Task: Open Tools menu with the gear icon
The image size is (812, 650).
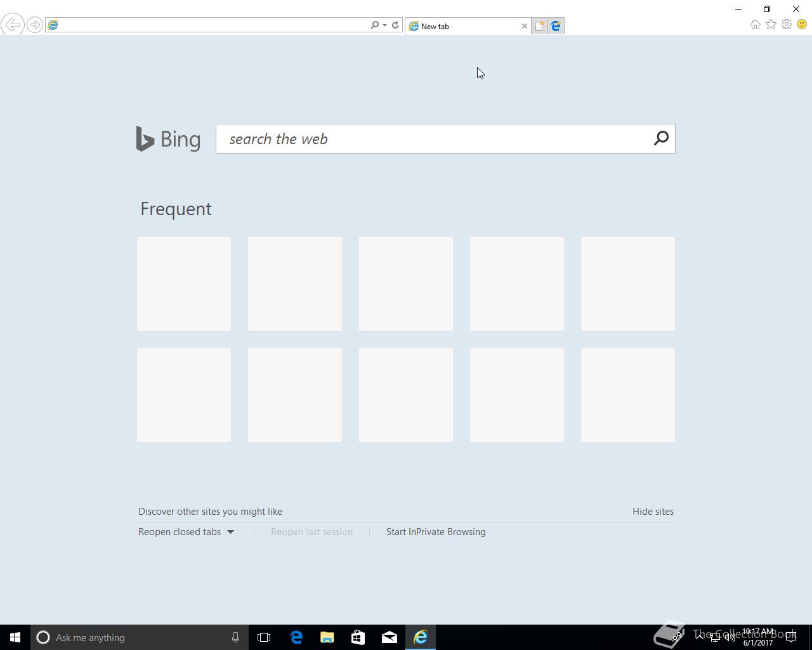Action: (x=787, y=24)
